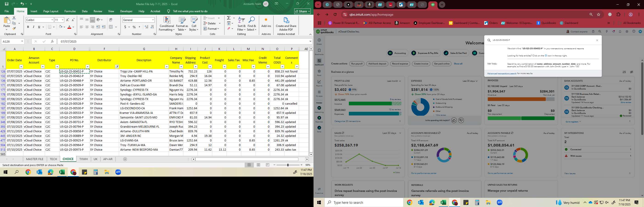
Task: Click Create and Share Adobe PDF
Action: coord(286,24)
